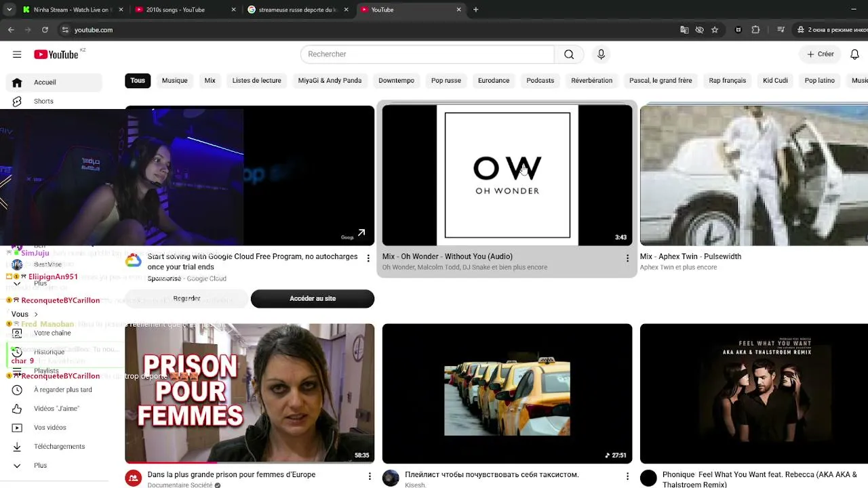This screenshot has height=488, width=868.
Task: Open Dans la plus grande prison title
Action: coord(231,475)
